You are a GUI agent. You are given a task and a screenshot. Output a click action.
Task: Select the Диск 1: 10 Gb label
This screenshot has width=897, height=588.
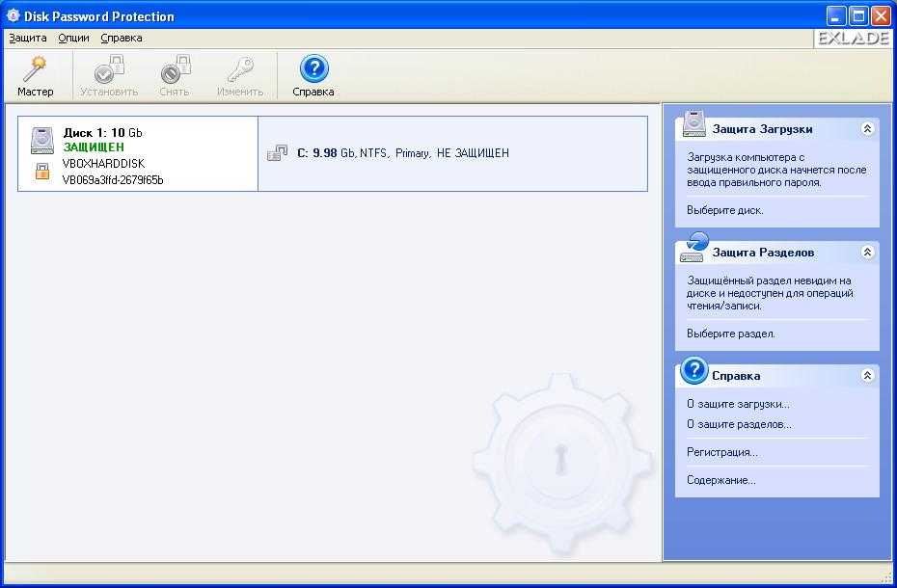[103, 133]
